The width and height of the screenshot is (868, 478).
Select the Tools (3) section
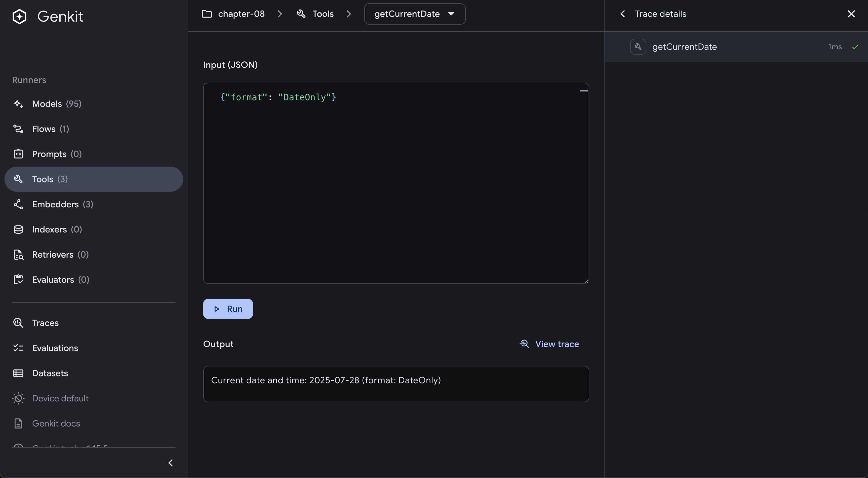94,179
